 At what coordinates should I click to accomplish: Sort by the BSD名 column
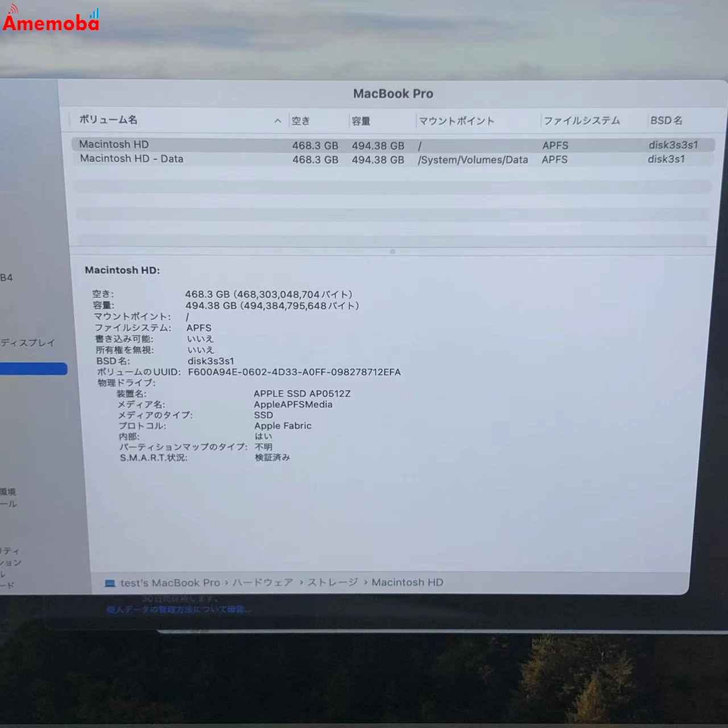coord(665,120)
